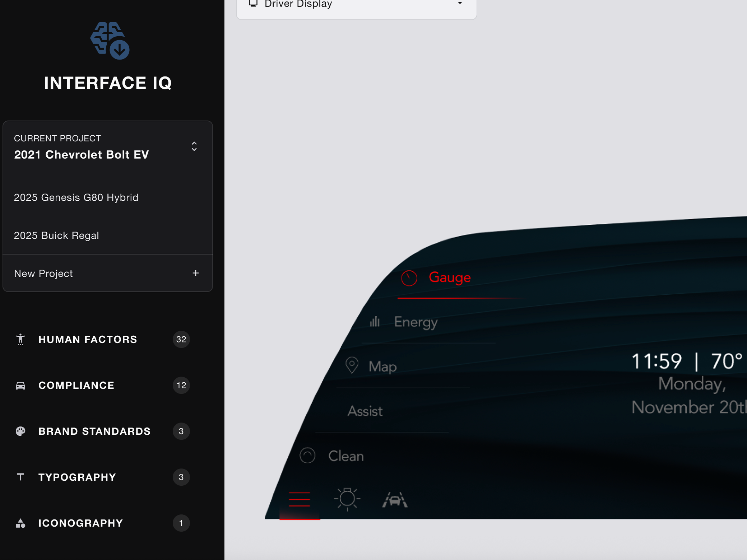Switch to the Energy tab
Viewport: 747px width, 560px height.
(x=416, y=322)
